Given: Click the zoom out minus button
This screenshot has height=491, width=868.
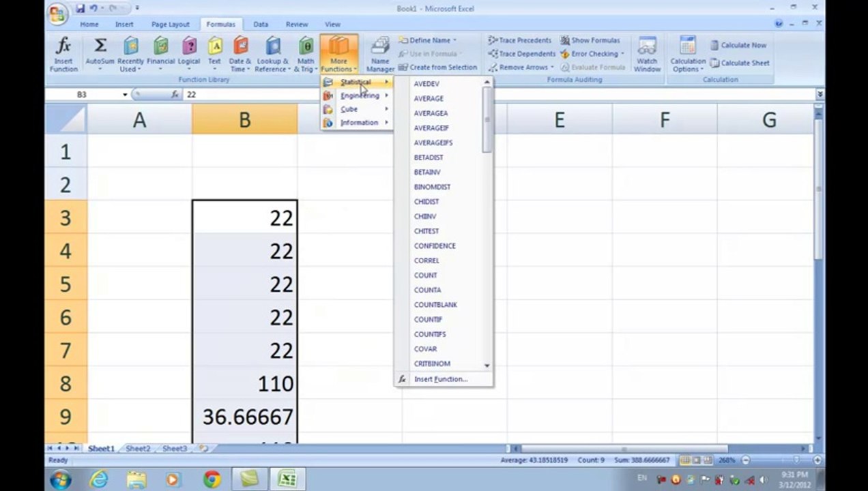Looking at the screenshot, I should tap(745, 460).
